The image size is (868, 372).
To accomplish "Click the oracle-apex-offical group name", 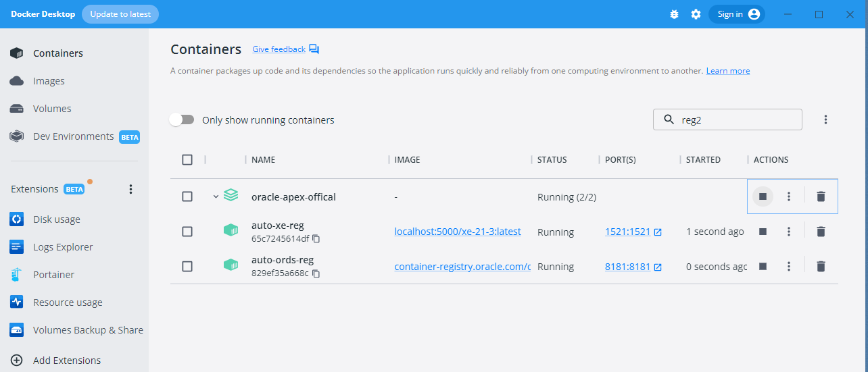I will [x=293, y=197].
